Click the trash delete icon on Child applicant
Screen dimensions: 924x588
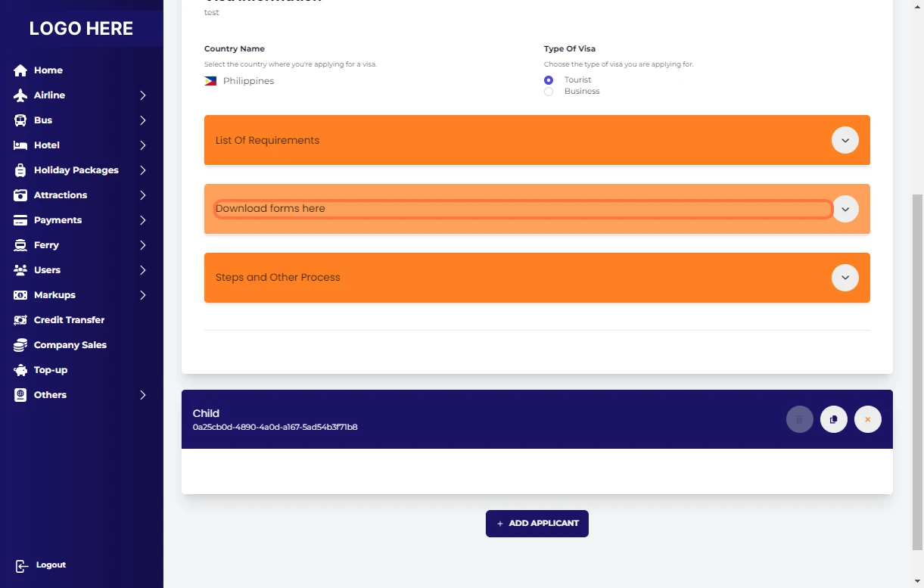pos(799,419)
